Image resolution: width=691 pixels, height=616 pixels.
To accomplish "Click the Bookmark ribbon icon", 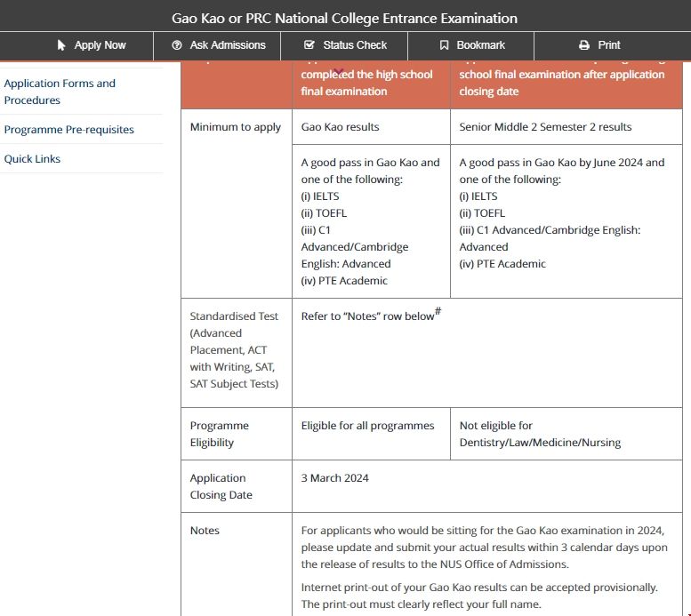I will point(444,45).
